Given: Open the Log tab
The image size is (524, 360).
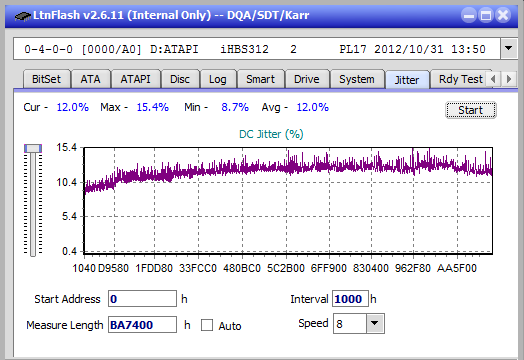Looking at the screenshot, I should coord(218,79).
